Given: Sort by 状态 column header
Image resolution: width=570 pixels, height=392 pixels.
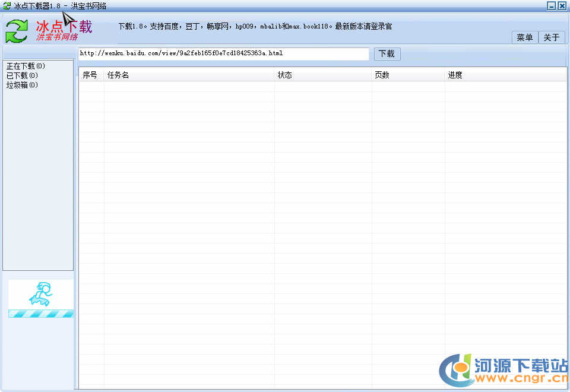Looking at the screenshot, I should pos(323,75).
